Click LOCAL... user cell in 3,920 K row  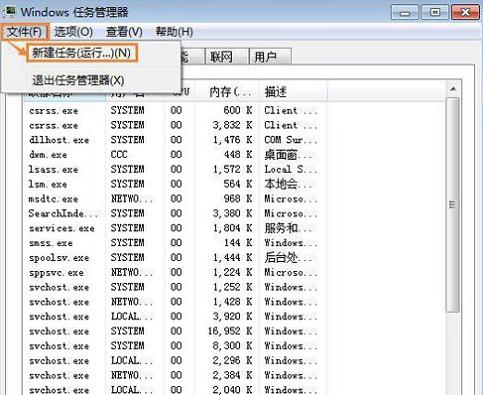132,317
